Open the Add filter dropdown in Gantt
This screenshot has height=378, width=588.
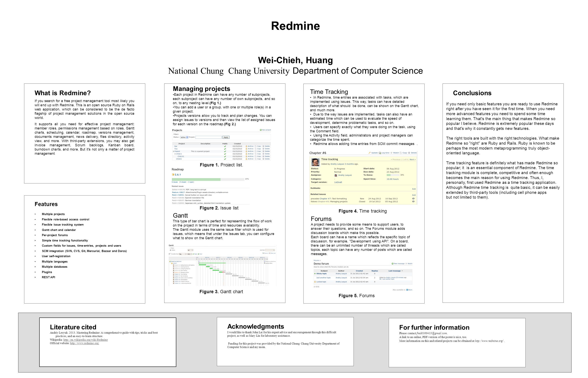[270, 250]
